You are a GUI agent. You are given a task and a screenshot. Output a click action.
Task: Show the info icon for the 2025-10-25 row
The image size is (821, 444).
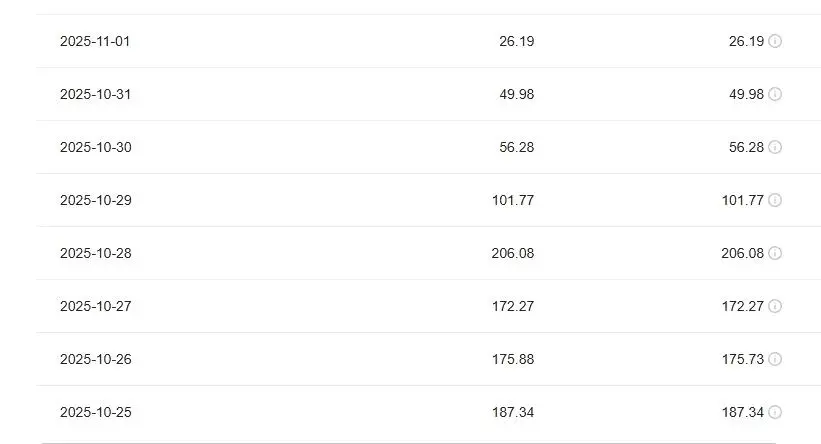775,412
